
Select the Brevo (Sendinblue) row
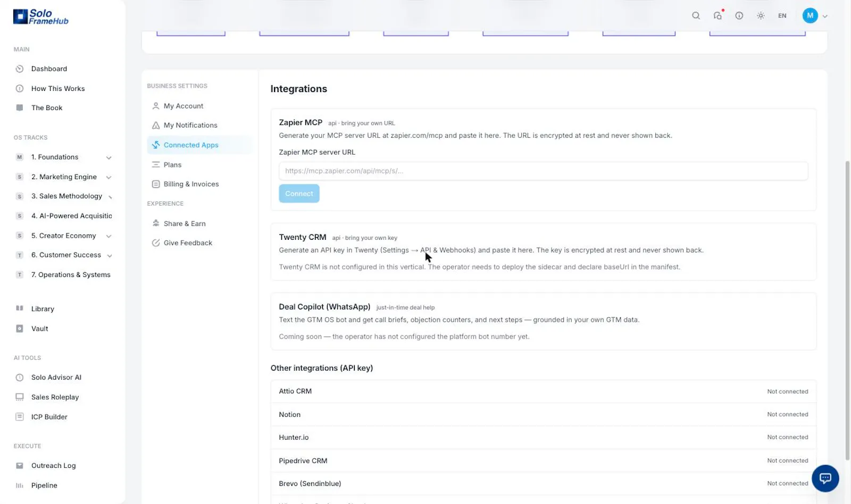tap(543, 483)
